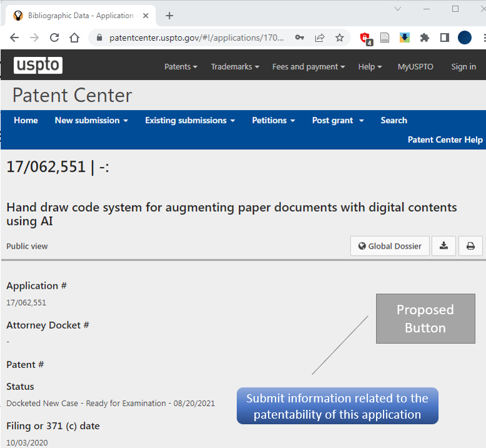The height and width of the screenshot is (448, 486).
Task: Open Patent Center Help link
Action: click(445, 139)
